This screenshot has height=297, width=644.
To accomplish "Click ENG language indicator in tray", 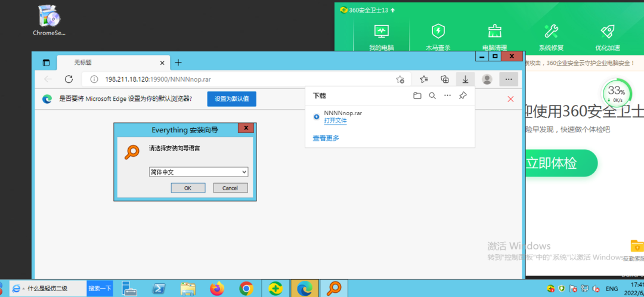I will (x=612, y=289).
